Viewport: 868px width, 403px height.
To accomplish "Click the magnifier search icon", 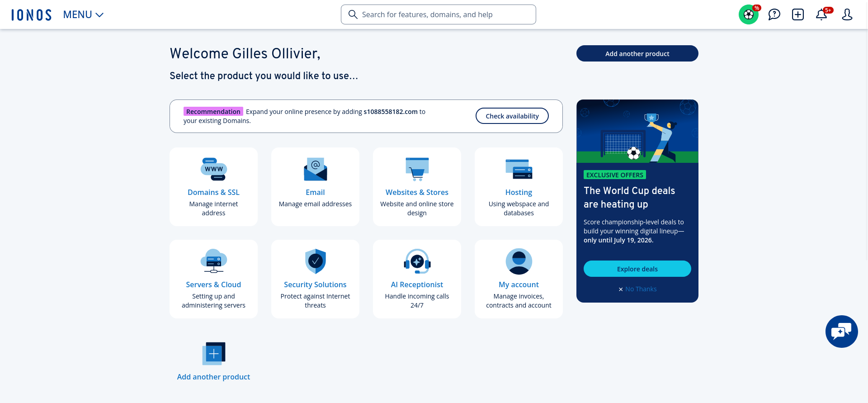I will (353, 14).
